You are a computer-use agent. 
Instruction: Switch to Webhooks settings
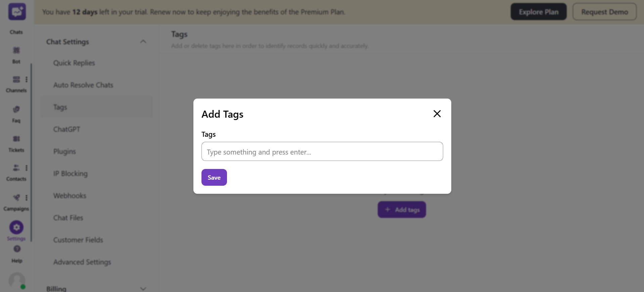(x=70, y=195)
